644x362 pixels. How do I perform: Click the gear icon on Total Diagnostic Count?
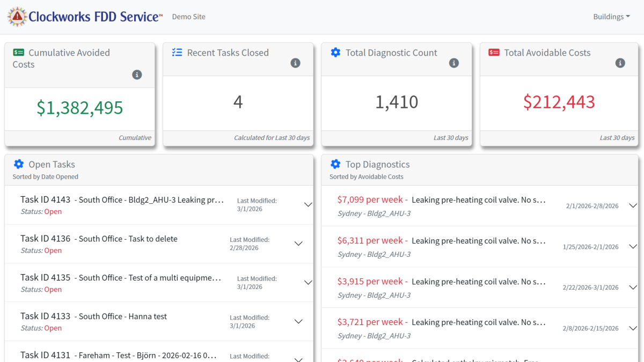tap(335, 53)
